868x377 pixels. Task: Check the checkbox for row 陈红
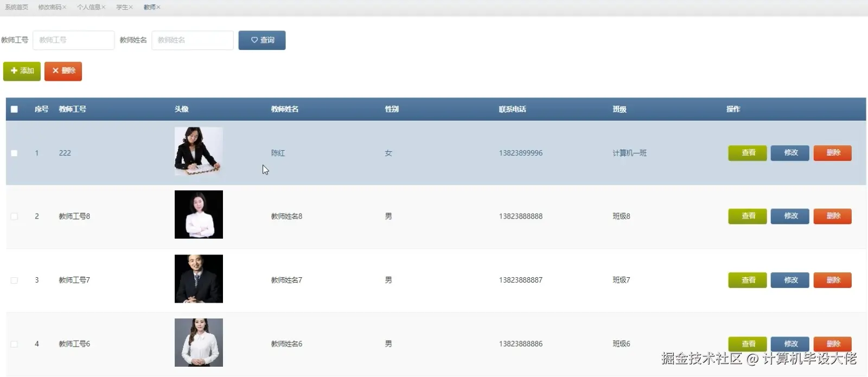[x=14, y=153]
